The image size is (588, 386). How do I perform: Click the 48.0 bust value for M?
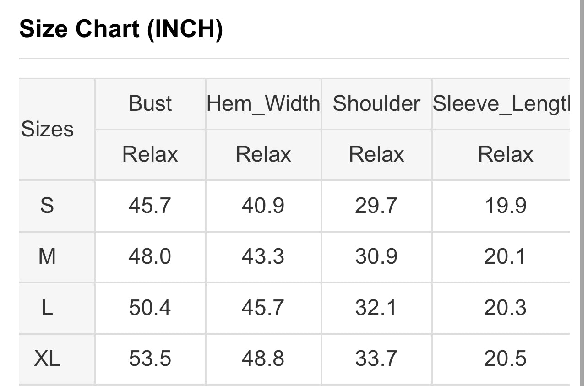point(150,256)
